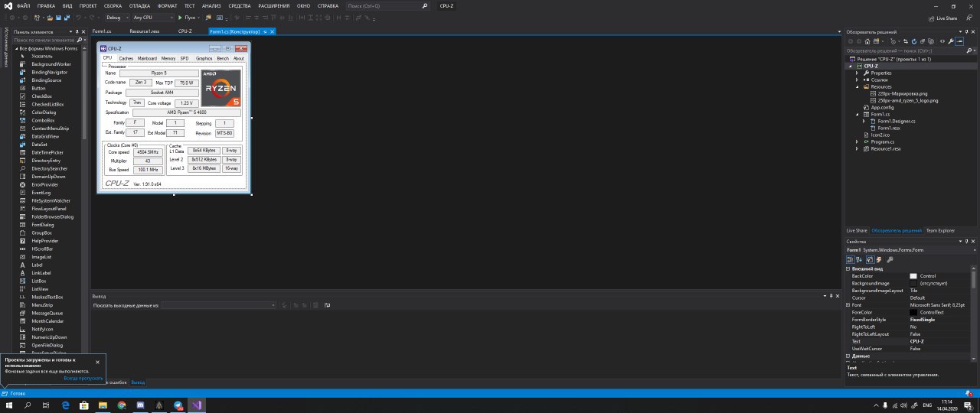Click the Refresh icon in Solution Explorer toolbar
Image resolution: width=980 pixels, height=413 pixels.
(x=914, y=41)
